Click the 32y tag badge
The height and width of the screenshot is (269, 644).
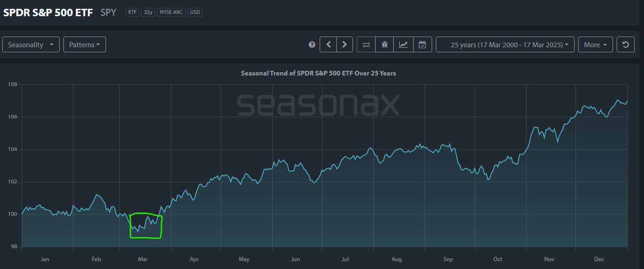click(x=148, y=12)
